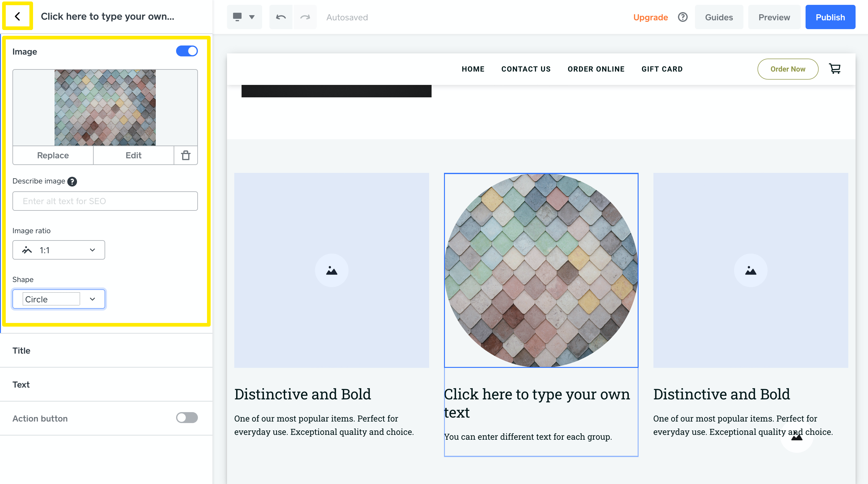868x484 pixels.
Task: Click the Upgrade link
Action: point(650,17)
